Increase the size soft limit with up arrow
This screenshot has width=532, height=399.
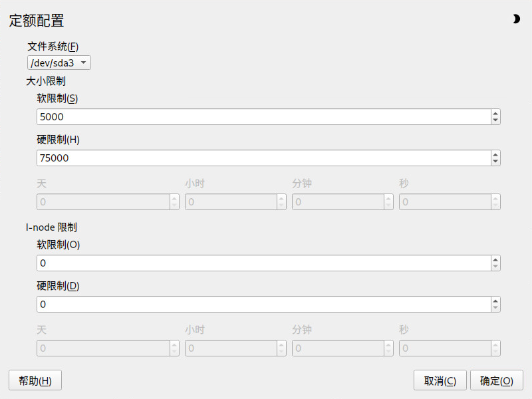pyautogui.click(x=495, y=114)
